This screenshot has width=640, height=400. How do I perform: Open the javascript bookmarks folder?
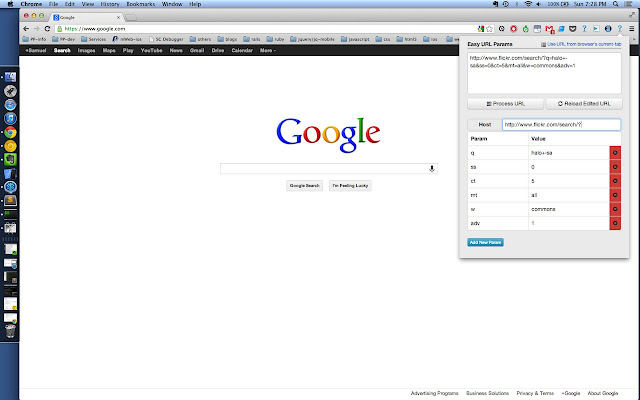click(x=355, y=39)
